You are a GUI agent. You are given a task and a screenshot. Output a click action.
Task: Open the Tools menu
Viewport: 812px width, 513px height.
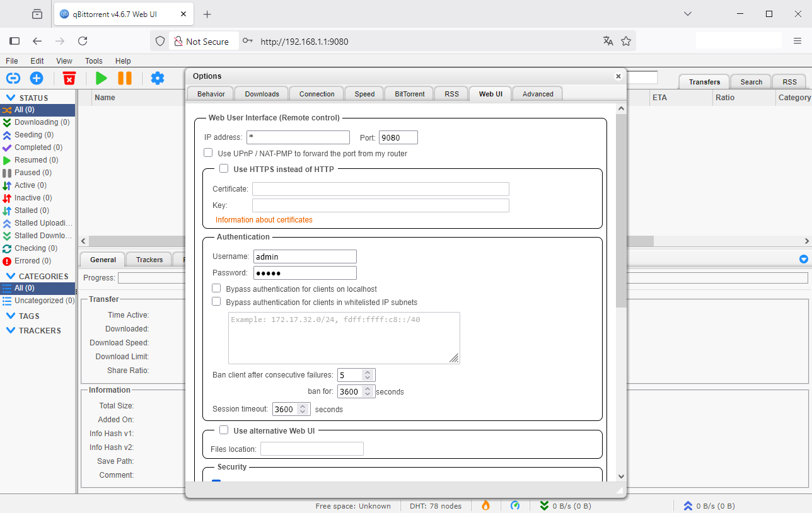[x=93, y=61]
